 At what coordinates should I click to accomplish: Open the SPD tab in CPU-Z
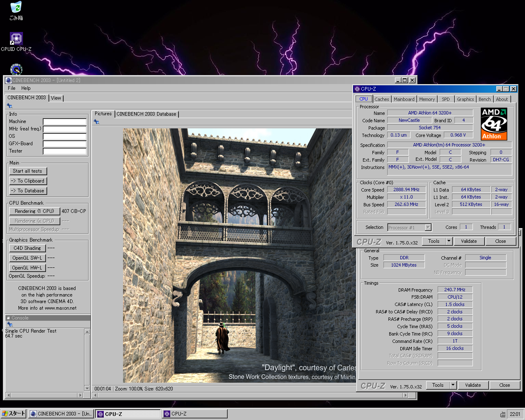446,99
